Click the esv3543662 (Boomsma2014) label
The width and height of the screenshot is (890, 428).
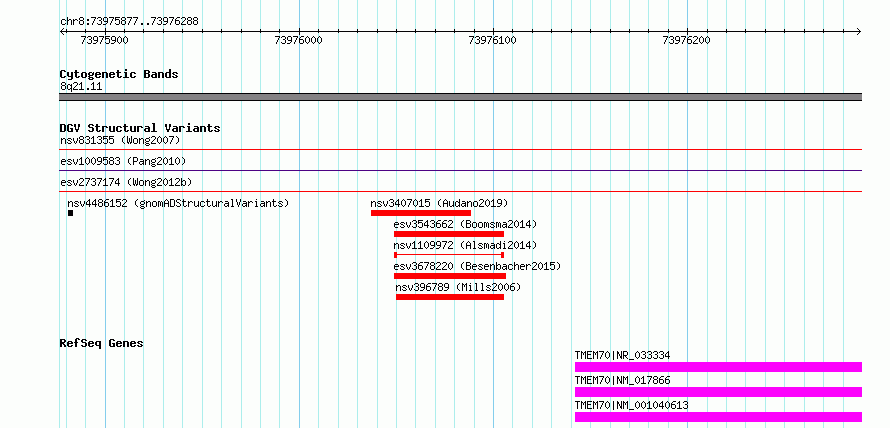tap(465, 224)
